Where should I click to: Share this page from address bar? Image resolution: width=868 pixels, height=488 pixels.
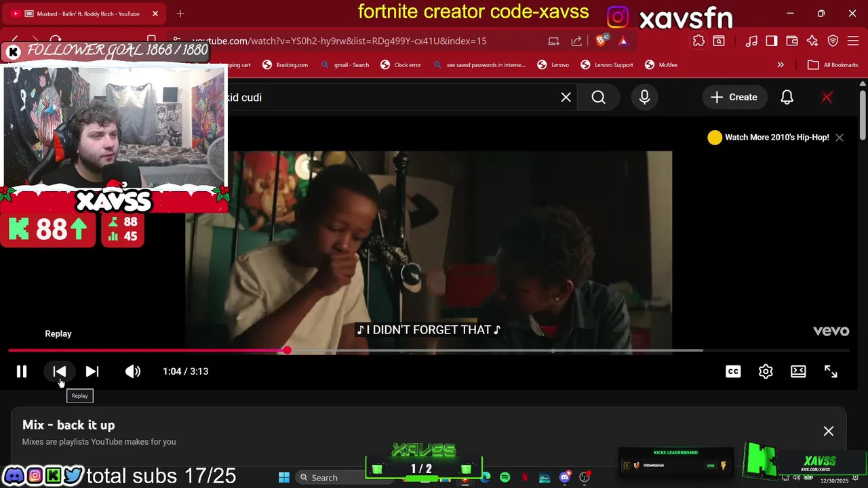(x=576, y=41)
